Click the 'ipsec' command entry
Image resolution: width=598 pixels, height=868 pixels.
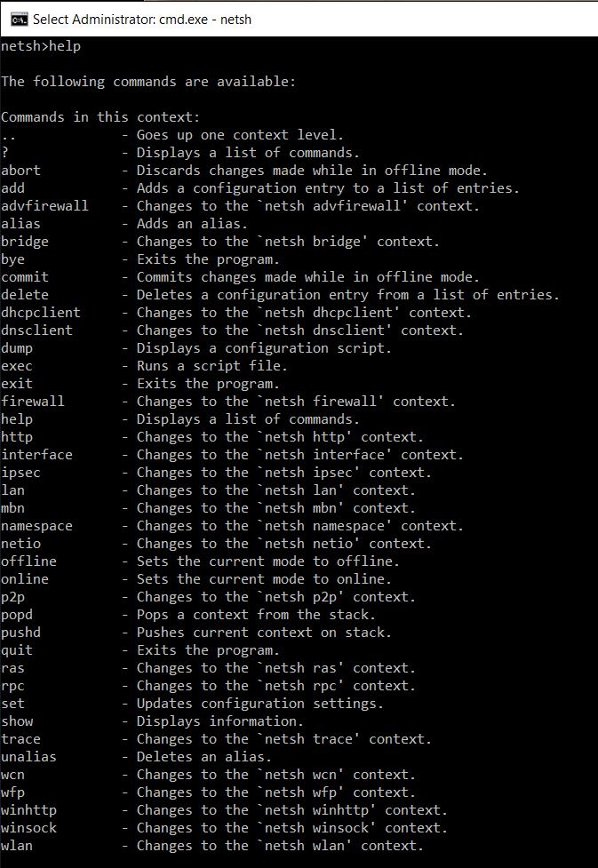point(21,473)
